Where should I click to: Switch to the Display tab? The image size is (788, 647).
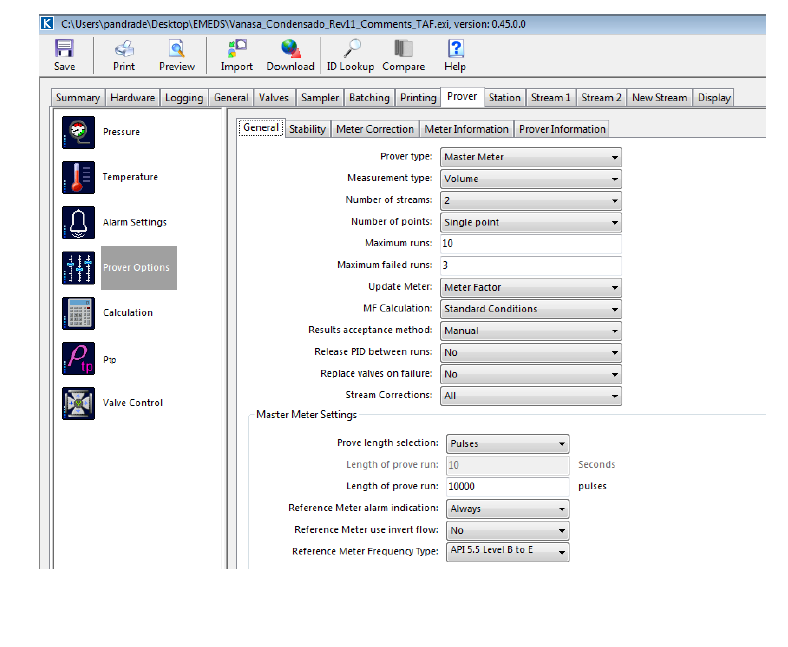[714, 98]
